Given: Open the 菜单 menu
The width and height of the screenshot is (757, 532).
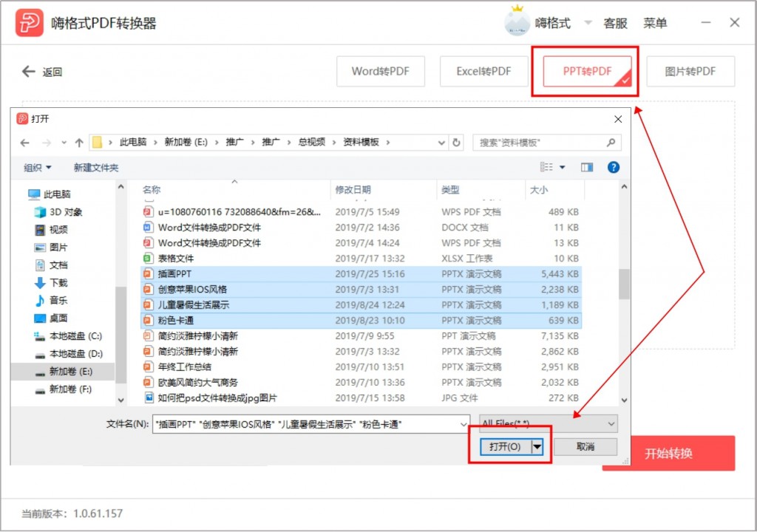Looking at the screenshot, I should click(x=655, y=23).
